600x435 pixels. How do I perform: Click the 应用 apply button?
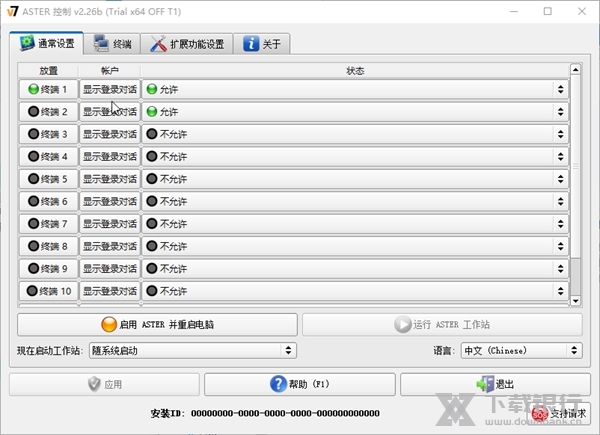point(104,384)
